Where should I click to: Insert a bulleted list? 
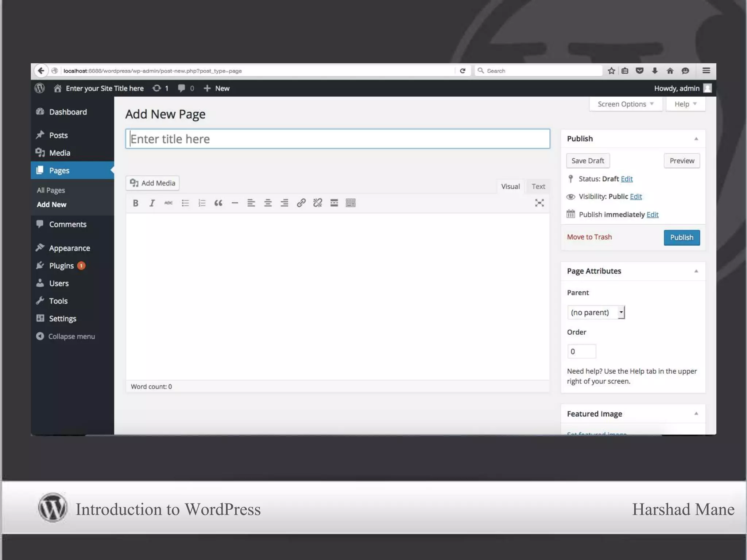tap(185, 203)
